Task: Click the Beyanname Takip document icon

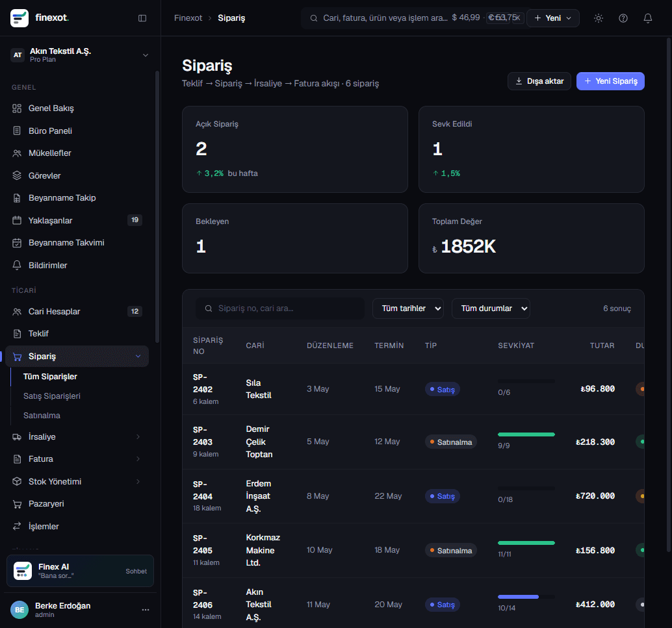Action: coord(17,198)
